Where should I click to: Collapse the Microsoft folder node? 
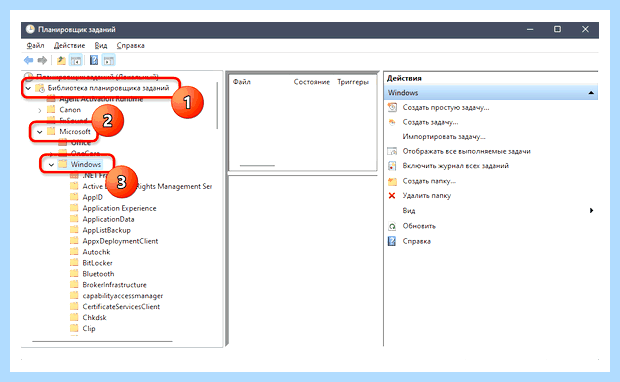tap(40, 132)
